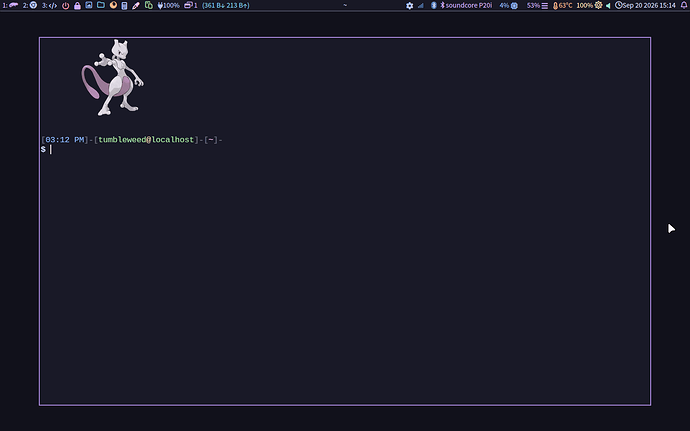690x431 pixels.
Task: Click the network speed text 361 B
Action: pyautogui.click(x=226, y=5)
